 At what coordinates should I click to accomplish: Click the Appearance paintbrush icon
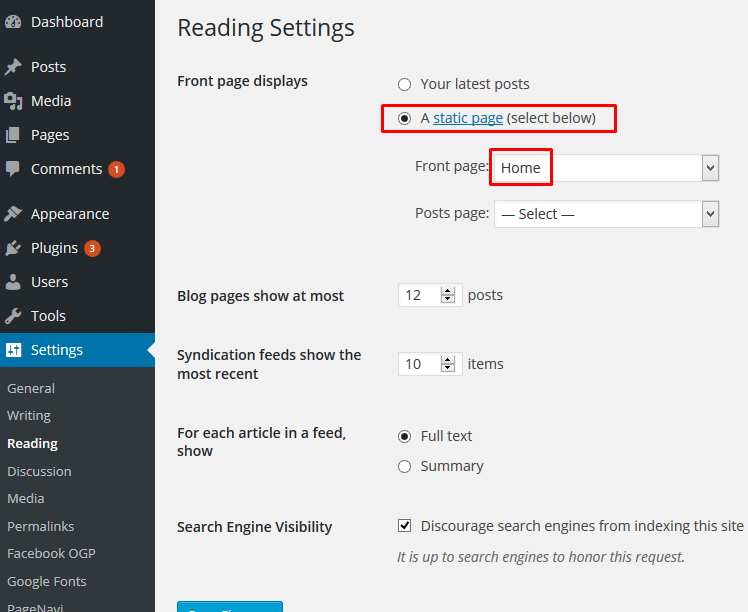pyautogui.click(x=13, y=214)
